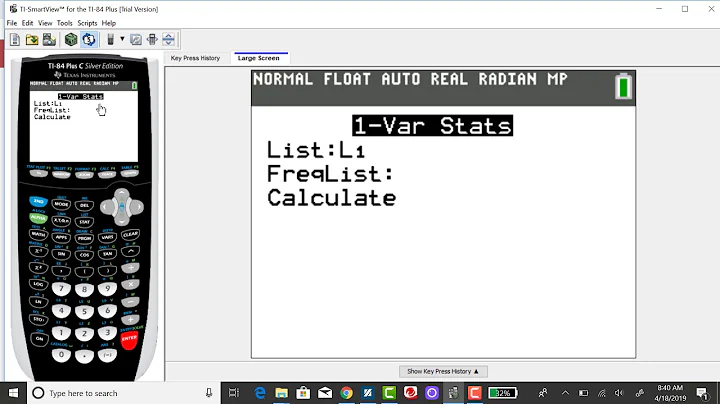
Task: Click the divide calculator key
Action: coord(130,268)
